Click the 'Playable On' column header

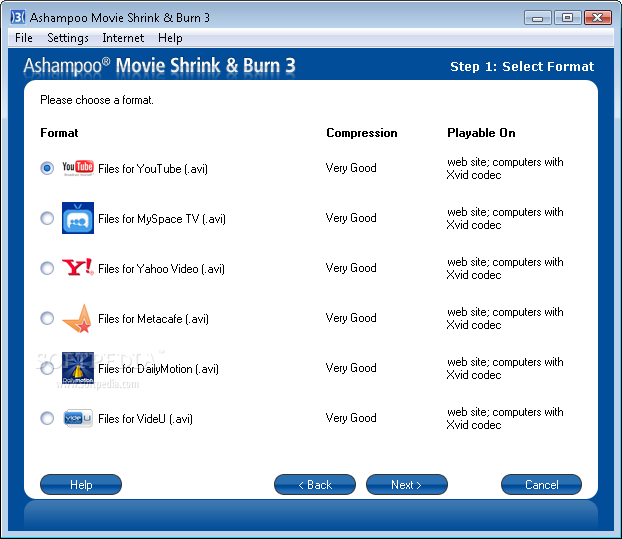click(481, 133)
